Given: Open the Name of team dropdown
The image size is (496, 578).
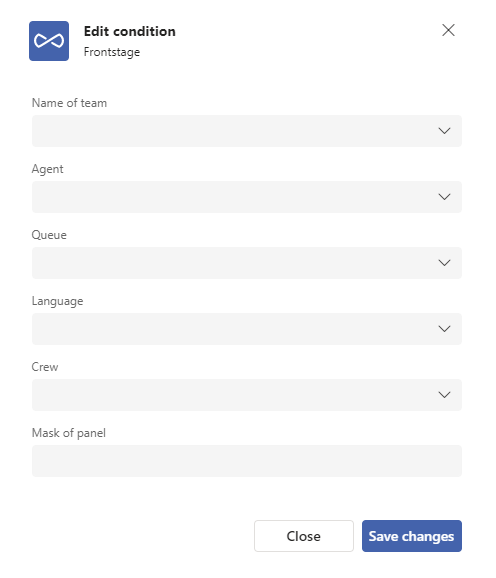Looking at the screenshot, I should click(x=247, y=131).
